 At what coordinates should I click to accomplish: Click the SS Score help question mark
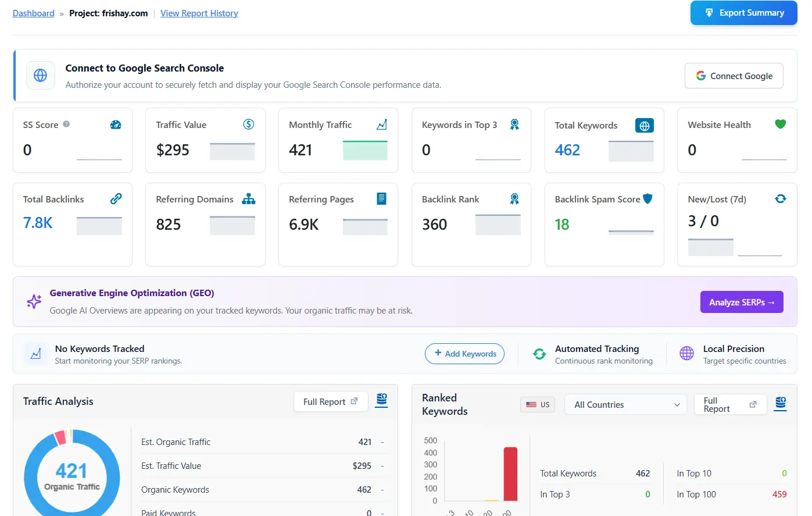(x=66, y=124)
